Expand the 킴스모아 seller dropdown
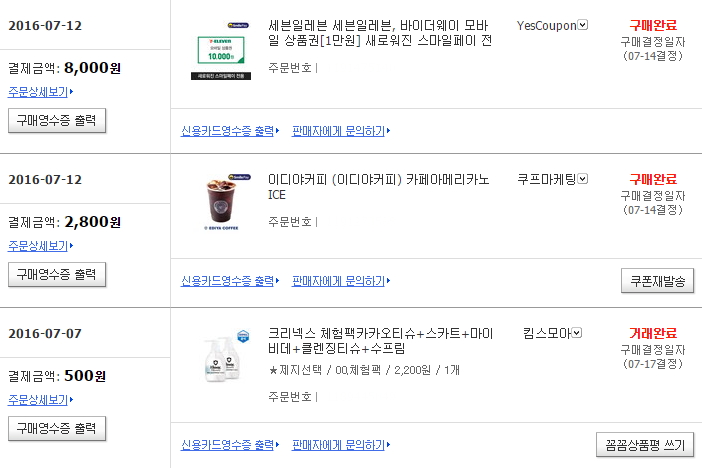 click(577, 333)
